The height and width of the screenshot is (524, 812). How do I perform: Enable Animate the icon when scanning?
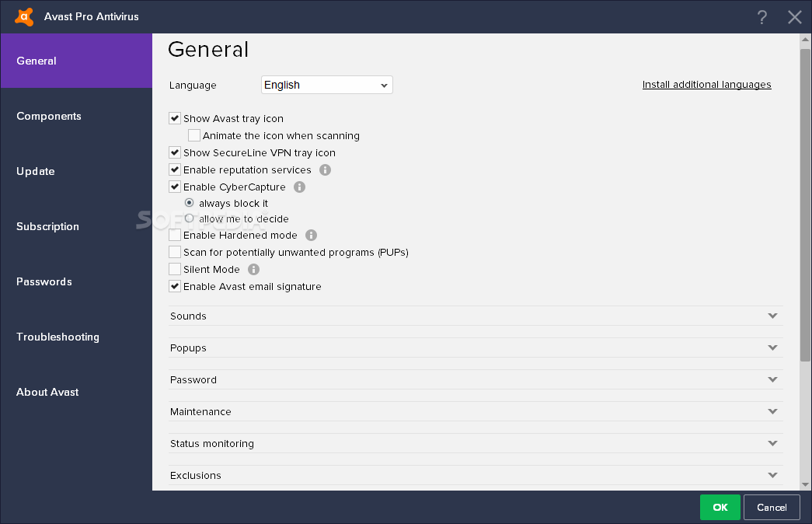click(194, 135)
